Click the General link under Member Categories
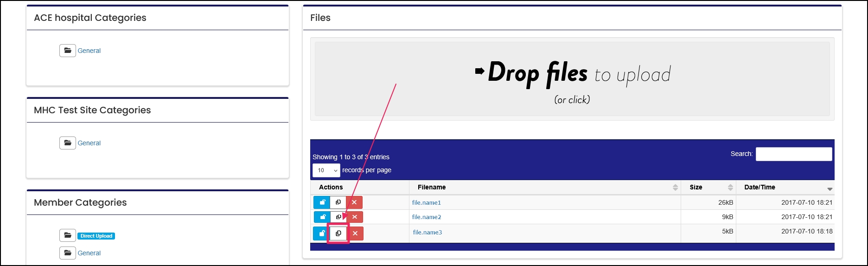Viewport: 868px width, 266px height. click(89, 253)
